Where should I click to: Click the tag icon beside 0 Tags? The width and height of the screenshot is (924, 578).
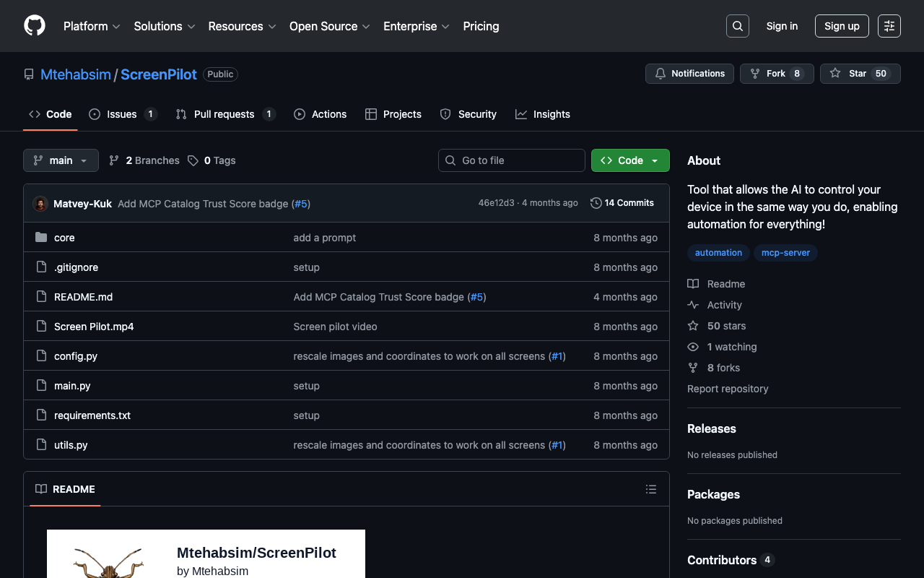coord(193,160)
